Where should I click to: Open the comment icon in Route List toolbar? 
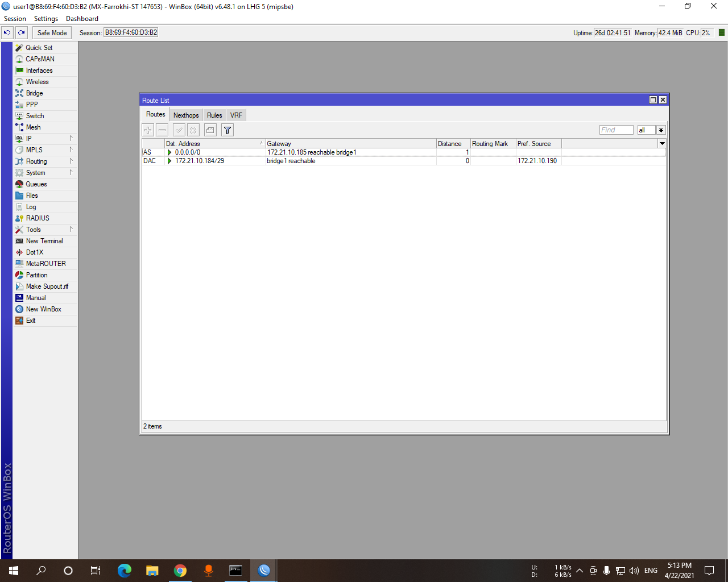[210, 130]
